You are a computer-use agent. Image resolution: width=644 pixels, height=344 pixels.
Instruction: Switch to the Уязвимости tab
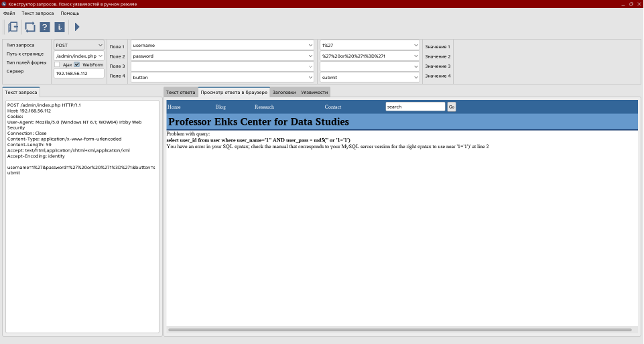(314, 92)
